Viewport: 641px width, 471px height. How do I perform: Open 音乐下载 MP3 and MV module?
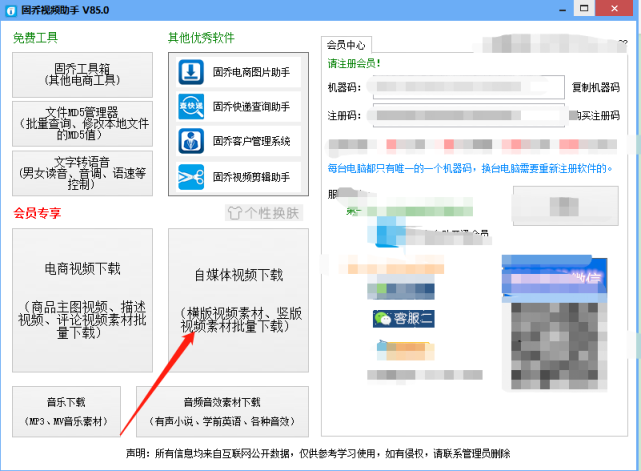[66, 411]
